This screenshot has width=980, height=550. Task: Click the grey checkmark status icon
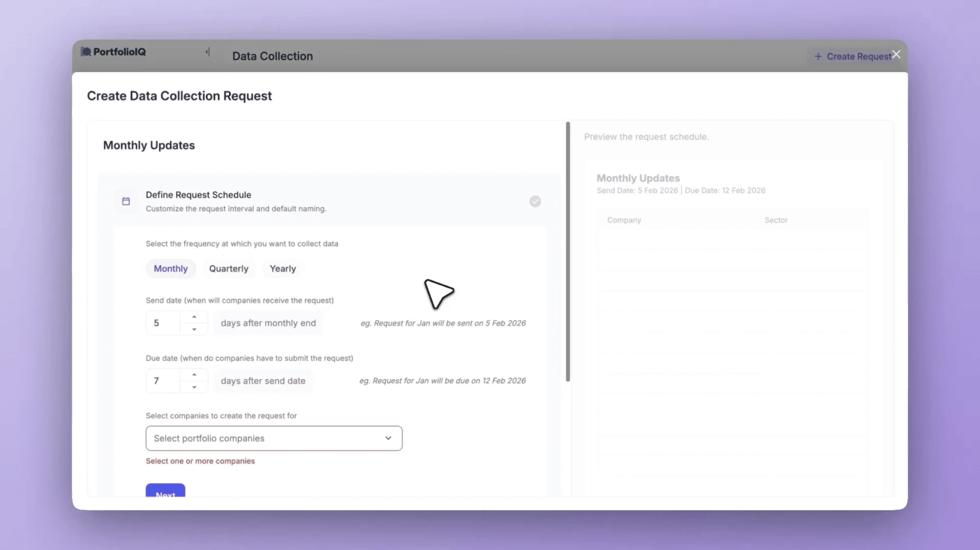[535, 201]
